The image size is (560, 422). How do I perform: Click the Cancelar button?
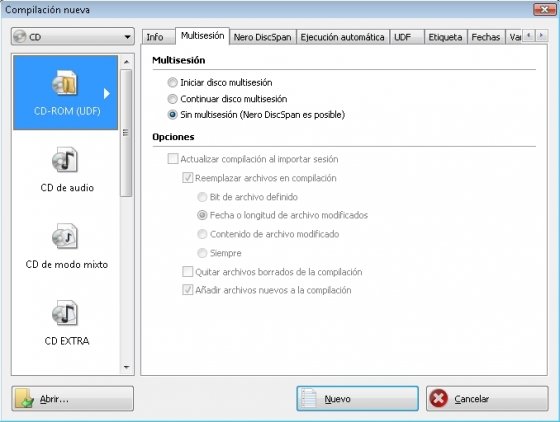(487, 398)
